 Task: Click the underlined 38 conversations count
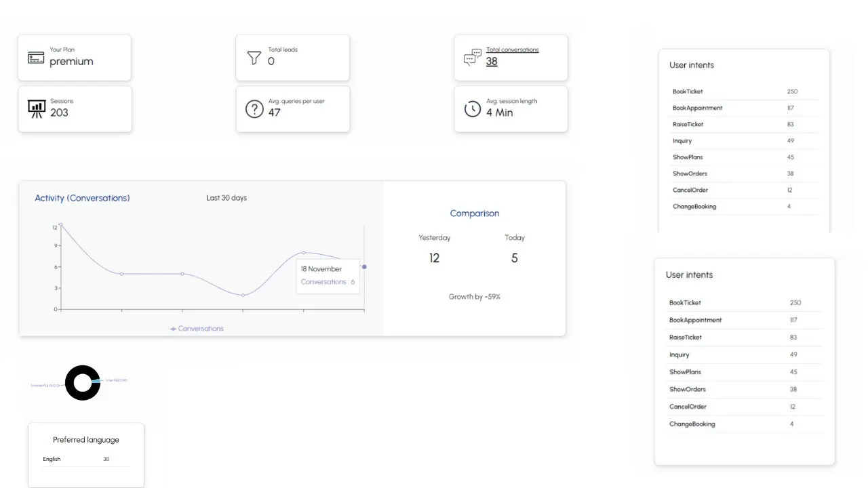point(492,61)
